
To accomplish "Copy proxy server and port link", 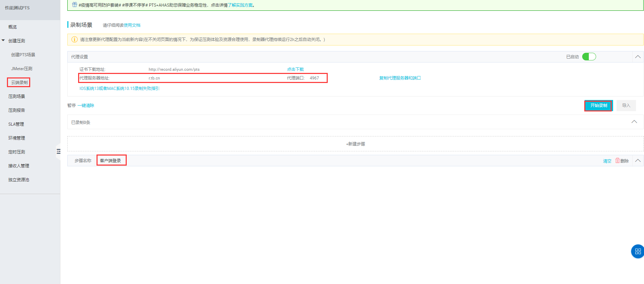I will tap(400, 78).
